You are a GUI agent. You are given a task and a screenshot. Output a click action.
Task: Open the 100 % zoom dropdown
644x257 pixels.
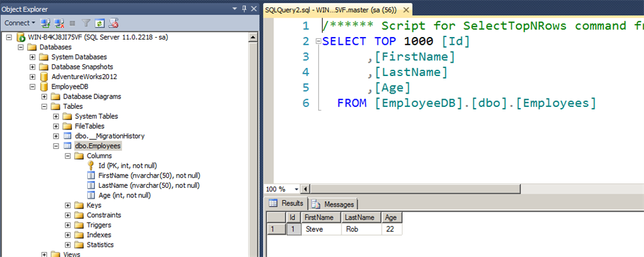(297, 189)
